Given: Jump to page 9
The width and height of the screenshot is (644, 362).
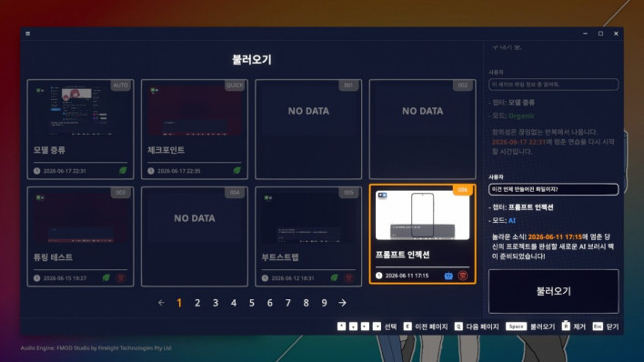Looking at the screenshot, I should 324,303.
